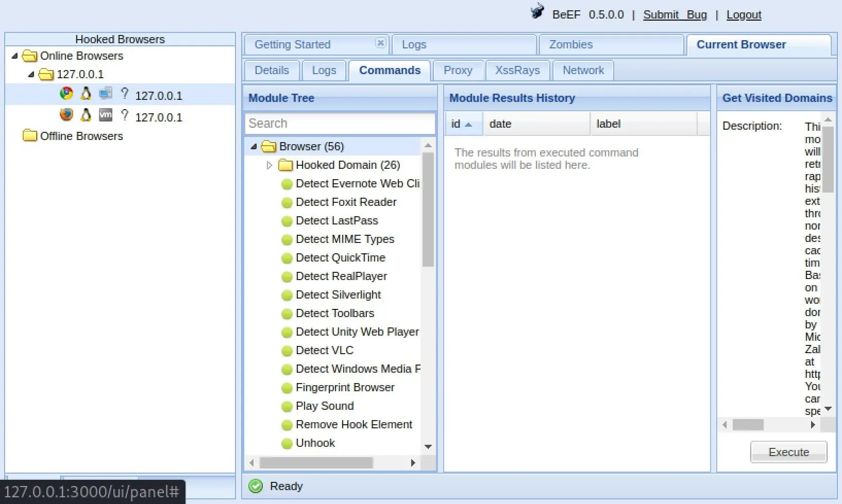Click description panel horizontal scrollbar thumb

pos(748,425)
